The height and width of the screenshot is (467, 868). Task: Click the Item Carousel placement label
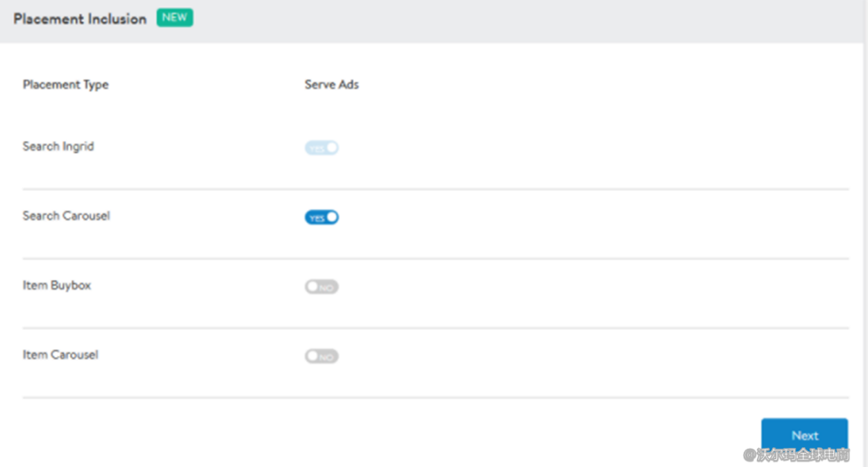click(60, 355)
